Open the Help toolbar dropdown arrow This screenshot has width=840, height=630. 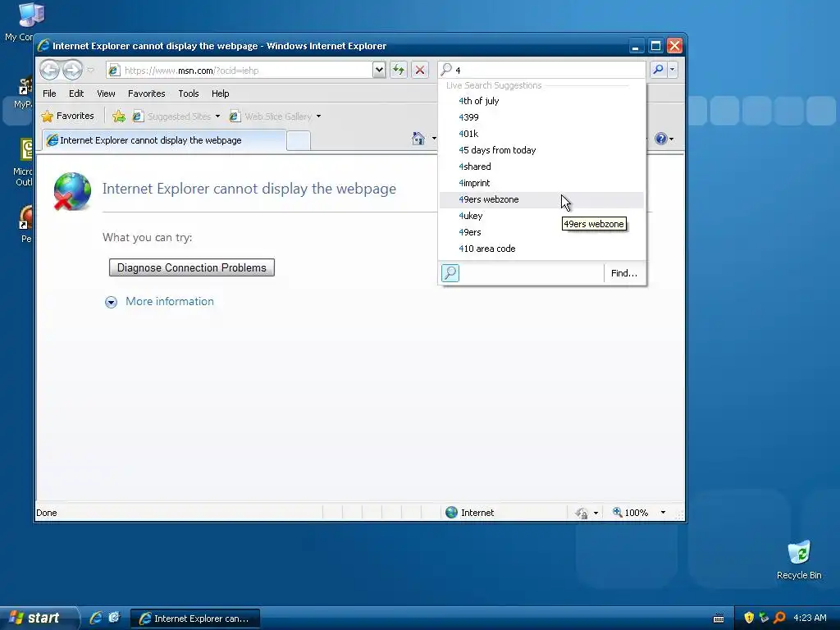point(671,139)
